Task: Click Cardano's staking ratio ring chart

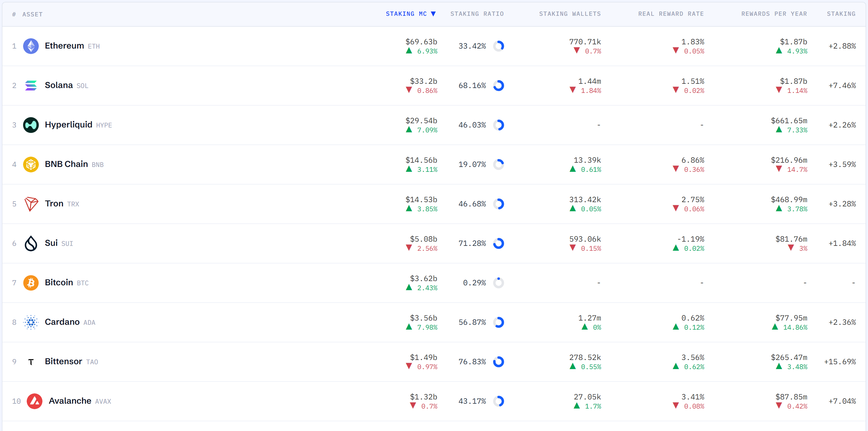Action: click(x=499, y=322)
